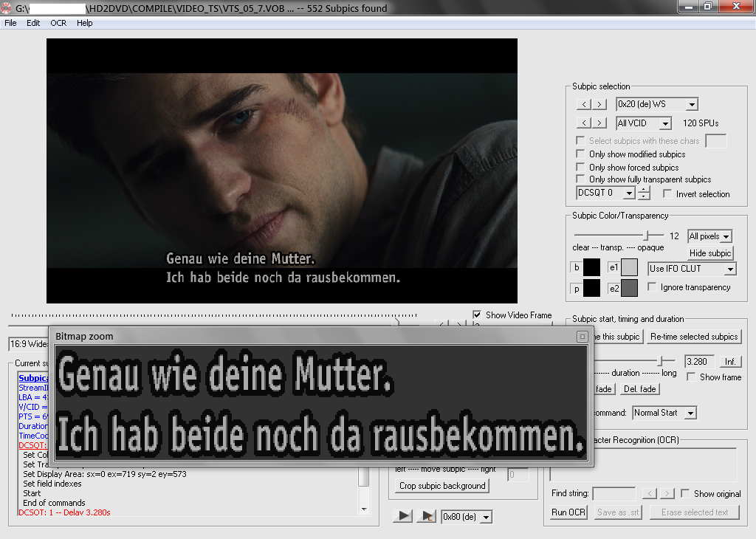The height and width of the screenshot is (539, 756).
Task: Select the e1 emphasis color swatch
Action: pos(629,267)
